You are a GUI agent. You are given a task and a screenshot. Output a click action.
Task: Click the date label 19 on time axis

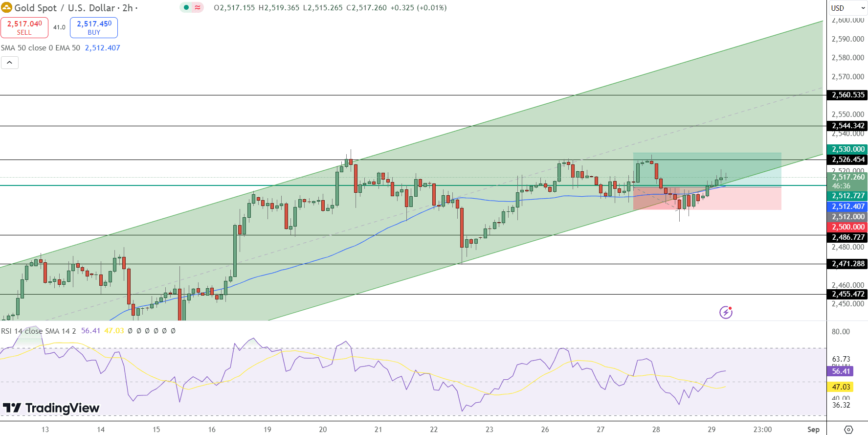click(x=267, y=430)
